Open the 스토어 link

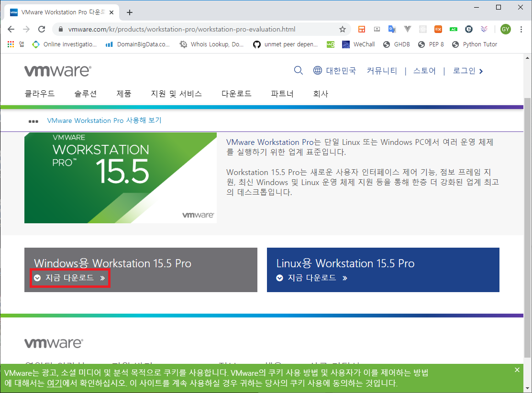(x=424, y=71)
